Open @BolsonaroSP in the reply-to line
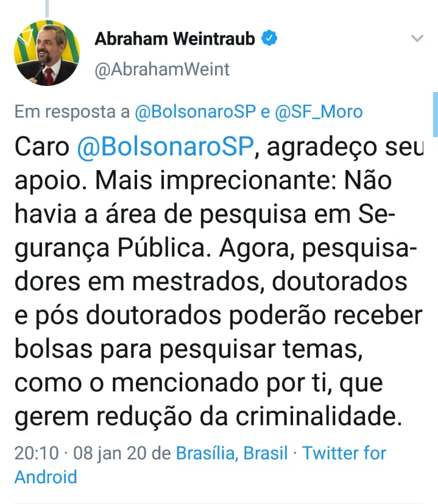The image size is (438, 504). click(196, 112)
